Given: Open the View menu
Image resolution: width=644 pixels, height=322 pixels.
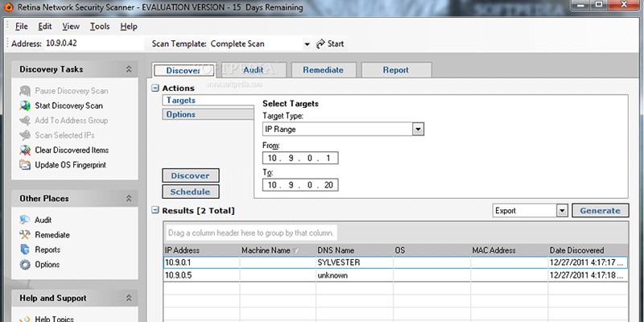Looking at the screenshot, I should coord(71,27).
